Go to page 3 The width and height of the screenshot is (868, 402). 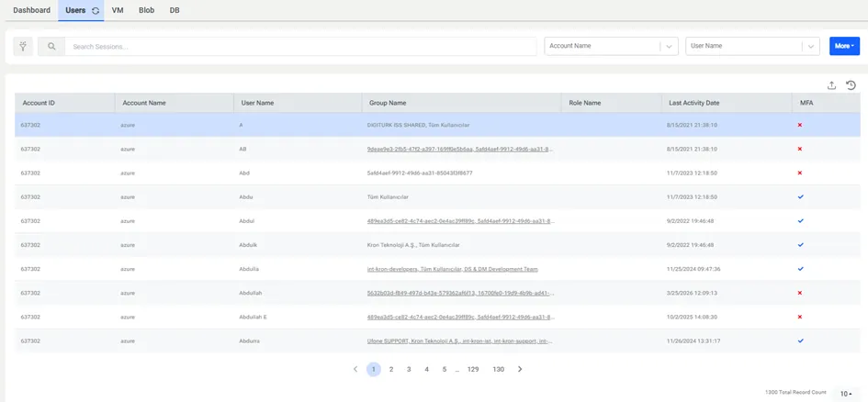409,369
